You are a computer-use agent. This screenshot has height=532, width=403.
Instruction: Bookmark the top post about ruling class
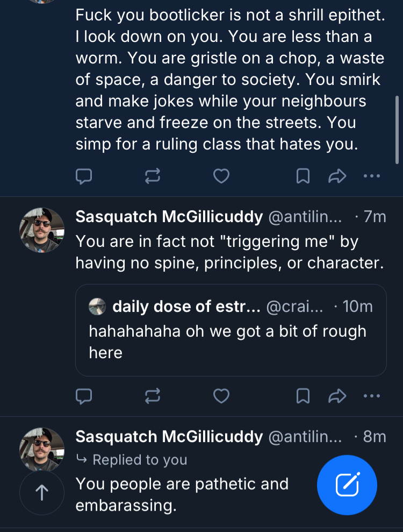point(303,176)
